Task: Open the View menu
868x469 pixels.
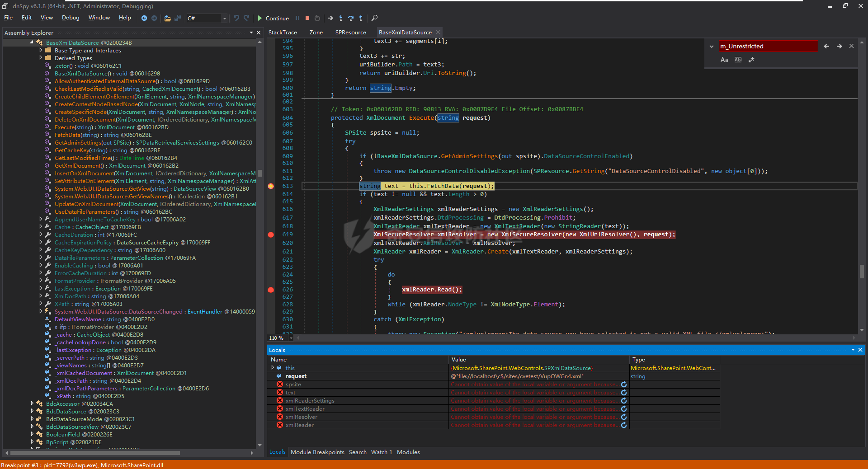Action: point(47,18)
